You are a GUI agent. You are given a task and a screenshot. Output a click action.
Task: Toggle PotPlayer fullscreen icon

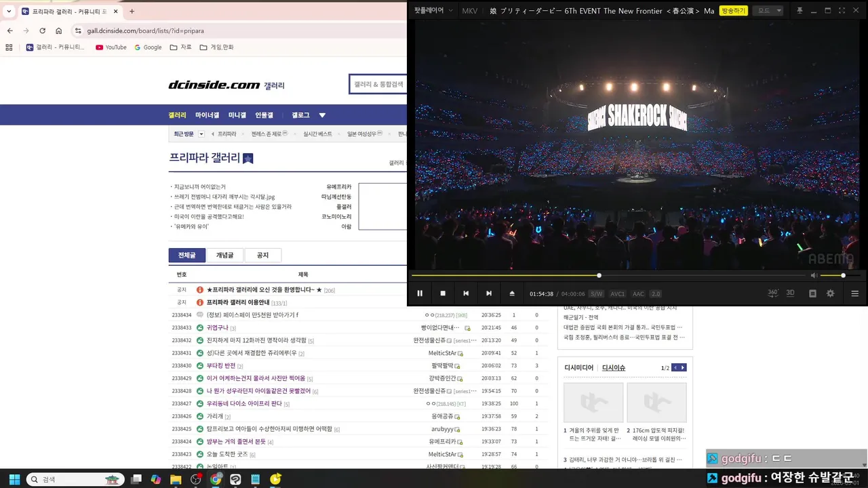pyautogui.click(x=842, y=10)
